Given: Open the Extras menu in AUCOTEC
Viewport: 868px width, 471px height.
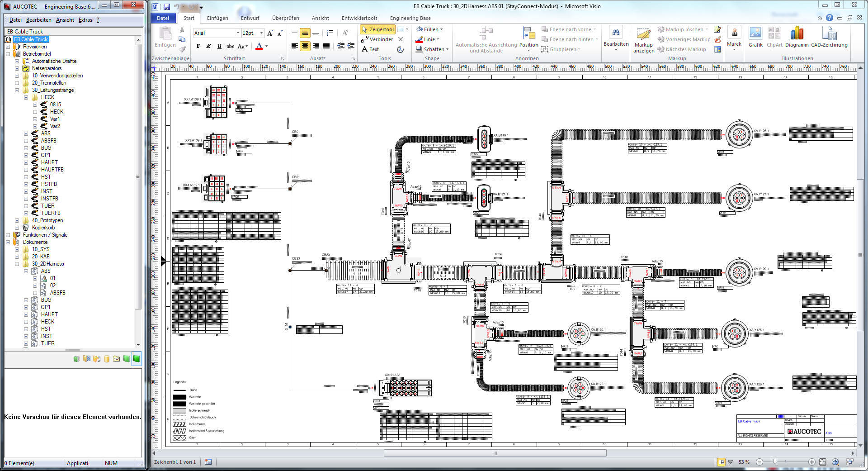Looking at the screenshot, I should click(85, 20).
